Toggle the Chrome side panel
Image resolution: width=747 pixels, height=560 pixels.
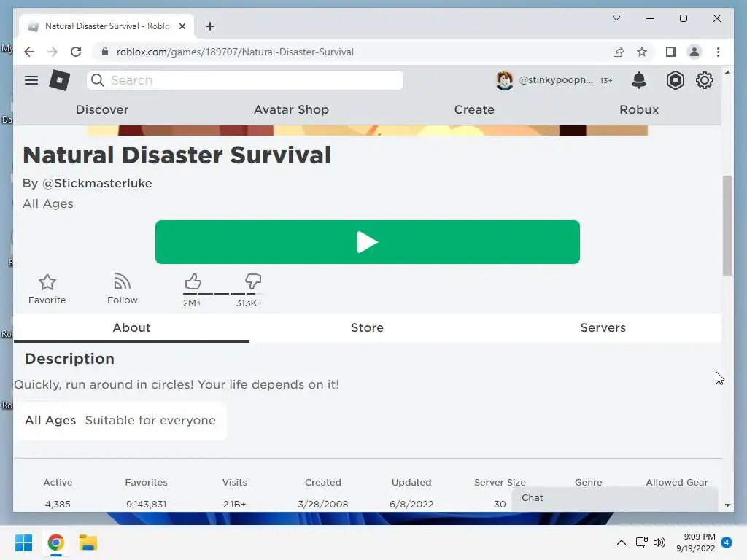671,52
